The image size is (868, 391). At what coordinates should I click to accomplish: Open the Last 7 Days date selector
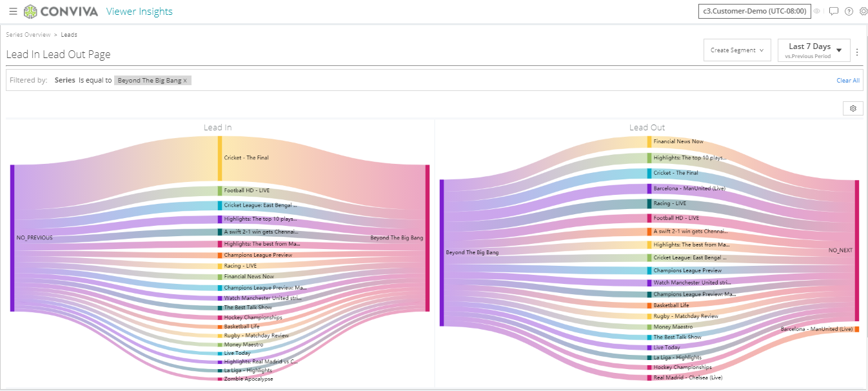point(814,50)
